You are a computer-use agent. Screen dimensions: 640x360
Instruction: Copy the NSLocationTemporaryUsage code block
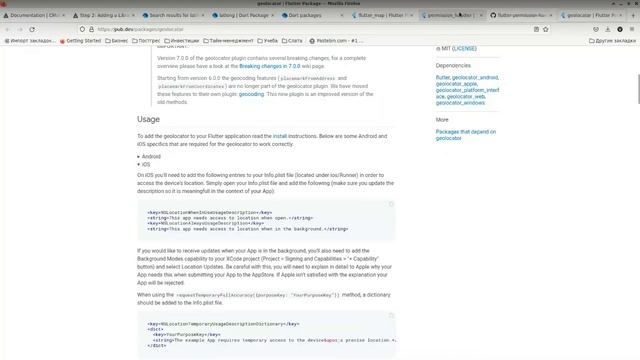point(391,316)
